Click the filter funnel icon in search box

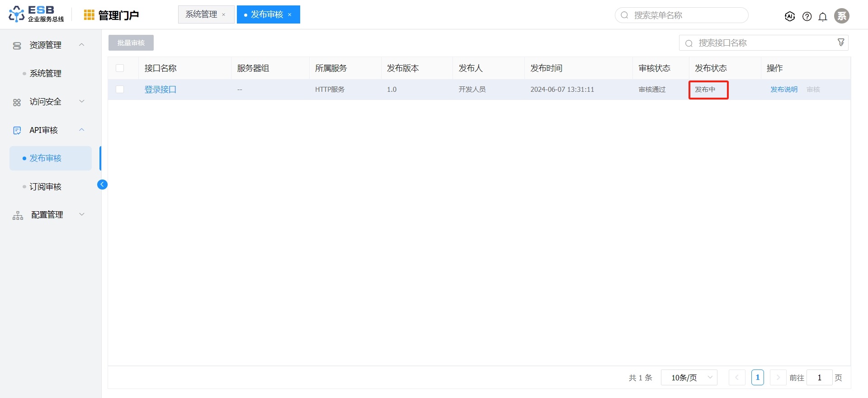841,43
